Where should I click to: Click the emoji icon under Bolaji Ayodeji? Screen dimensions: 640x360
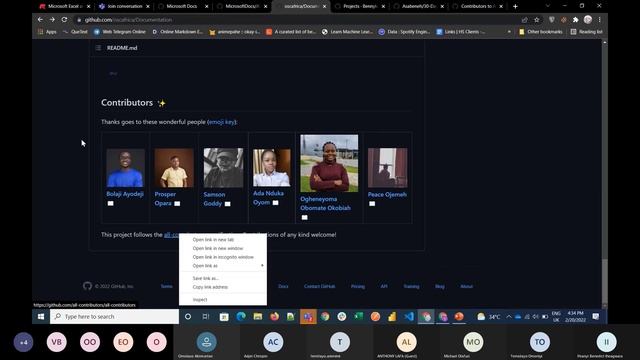pyautogui.click(x=111, y=203)
